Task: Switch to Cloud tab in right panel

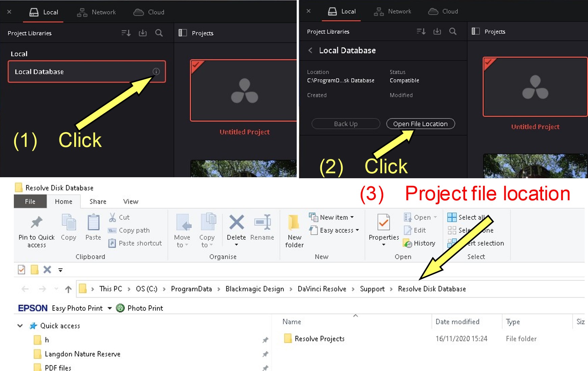Action: 443,11
